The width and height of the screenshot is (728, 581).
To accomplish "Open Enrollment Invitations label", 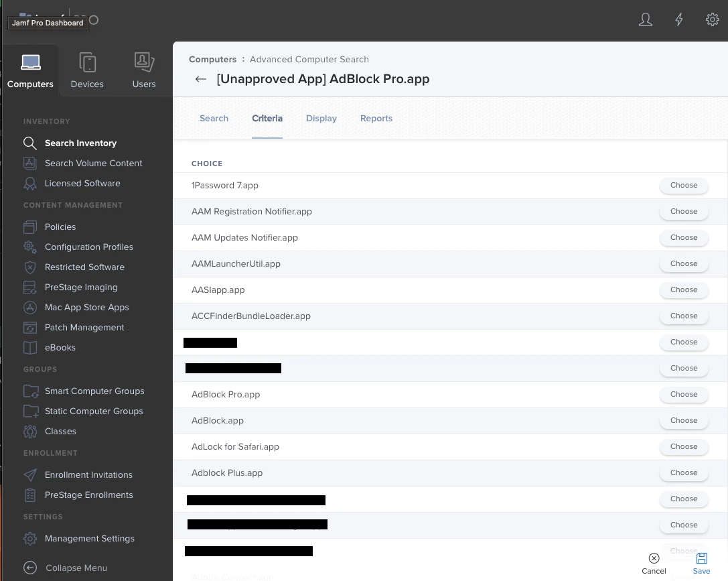I will [88, 474].
